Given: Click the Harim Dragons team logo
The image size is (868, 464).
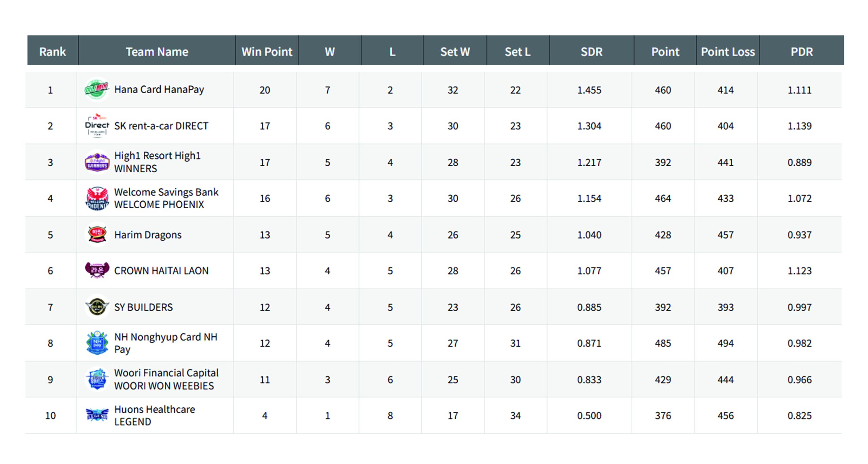Looking at the screenshot, I should pos(97,234).
